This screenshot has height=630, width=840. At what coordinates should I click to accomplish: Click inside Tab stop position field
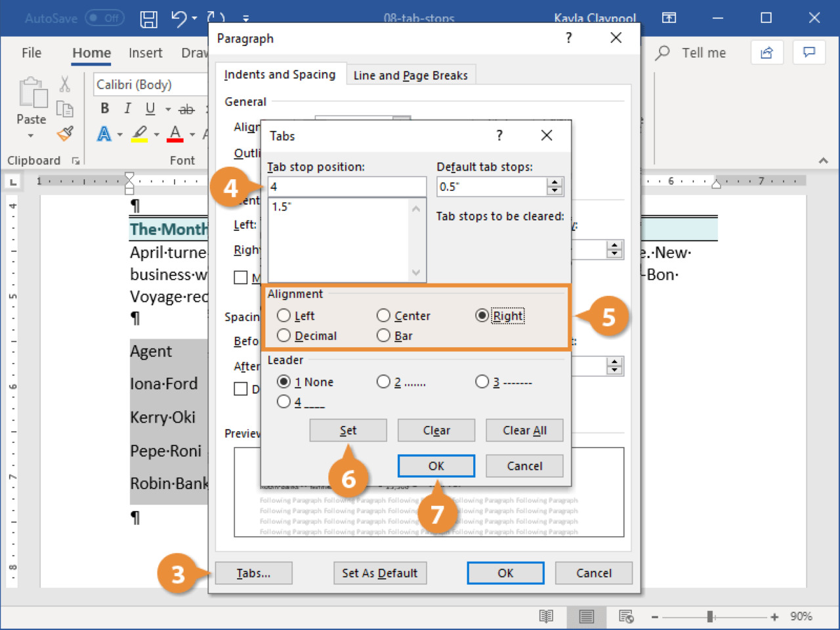click(x=346, y=186)
